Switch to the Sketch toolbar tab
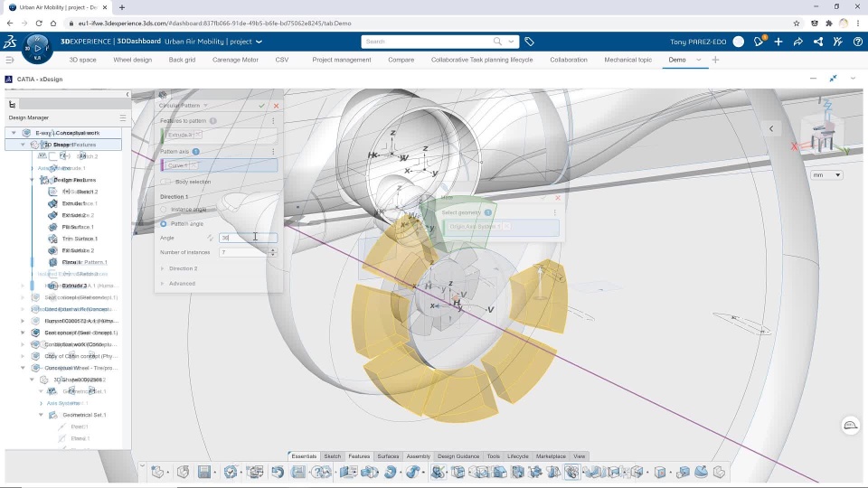 332,456
